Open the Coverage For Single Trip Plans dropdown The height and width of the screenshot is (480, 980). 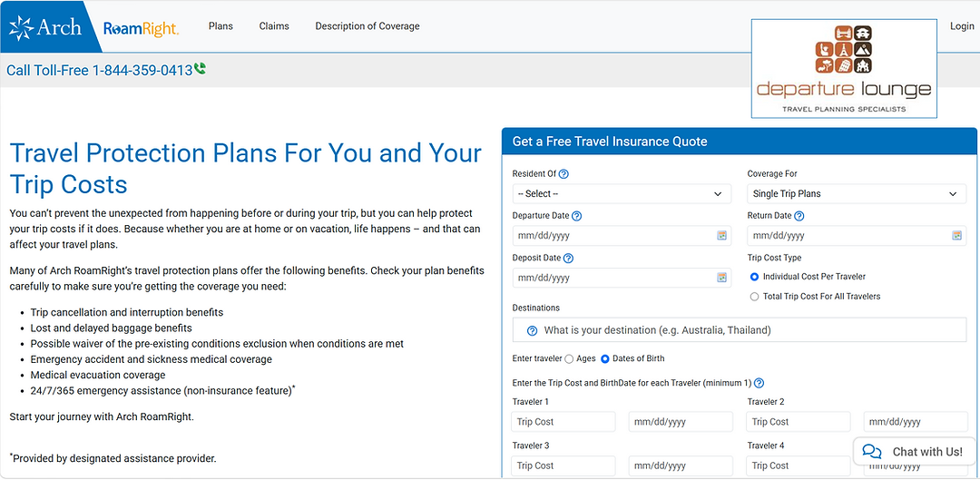tap(857, 194)
